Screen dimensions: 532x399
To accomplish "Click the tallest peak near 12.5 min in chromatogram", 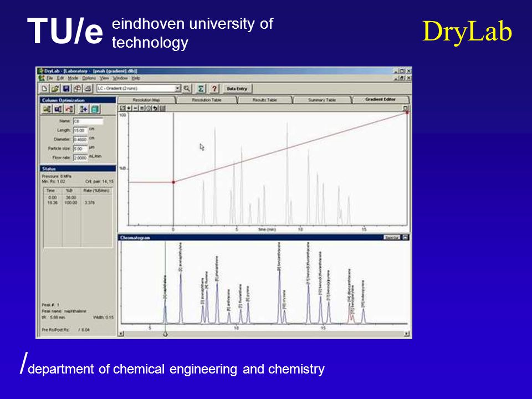I will click(x=279, y=297).
